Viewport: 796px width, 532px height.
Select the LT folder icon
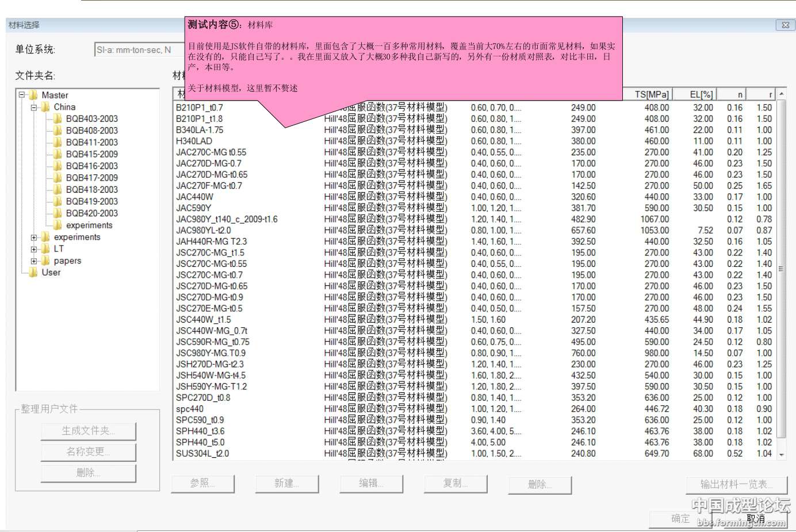45,249
